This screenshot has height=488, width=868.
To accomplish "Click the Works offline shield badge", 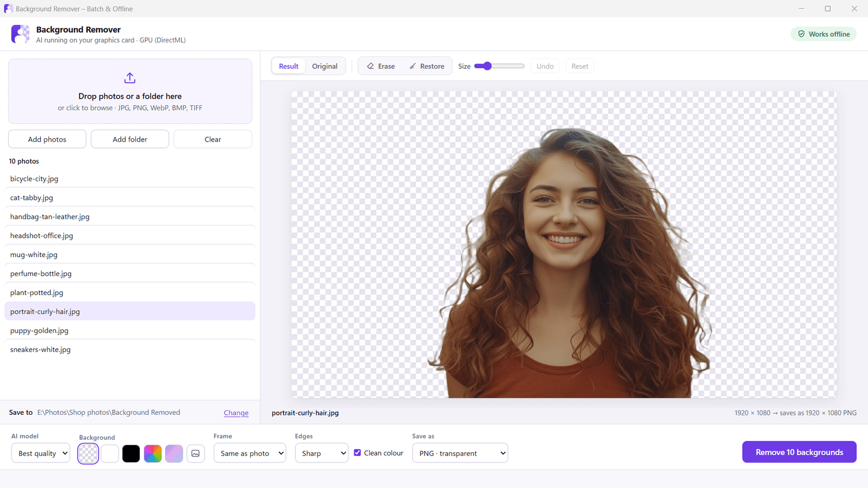I will [x=824, y=34].
